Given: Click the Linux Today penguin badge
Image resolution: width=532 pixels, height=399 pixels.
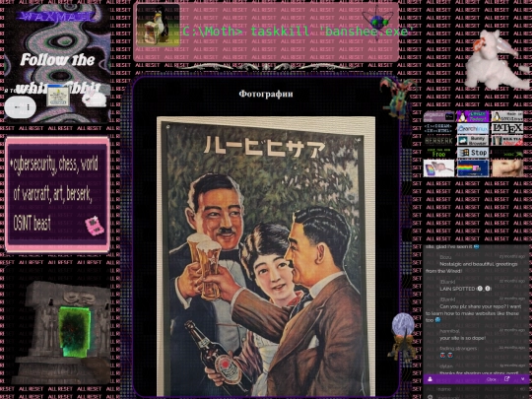Looking at the screenshot, I should (x=473, y=116).
